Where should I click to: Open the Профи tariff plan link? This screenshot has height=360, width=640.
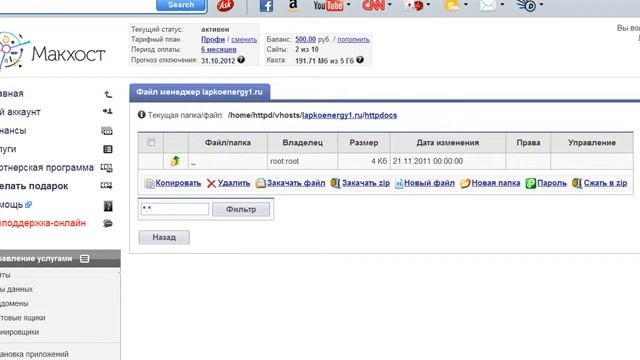point(213,39)
